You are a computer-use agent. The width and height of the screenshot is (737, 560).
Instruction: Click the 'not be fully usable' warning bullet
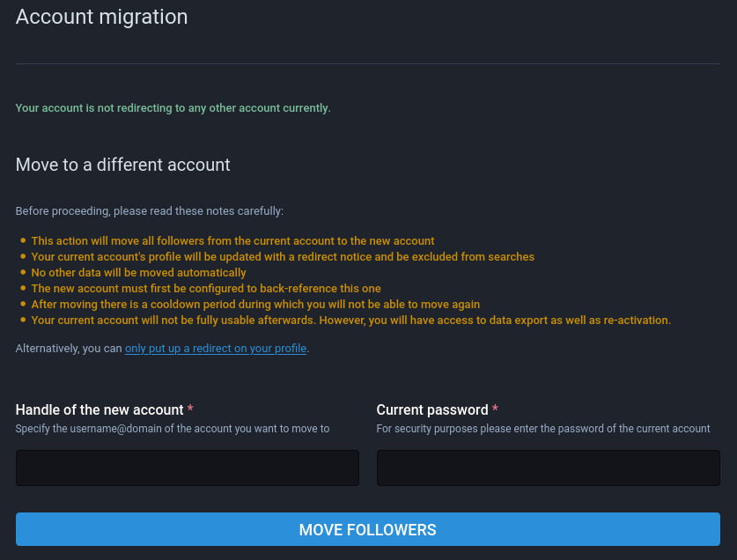[350, 321]
